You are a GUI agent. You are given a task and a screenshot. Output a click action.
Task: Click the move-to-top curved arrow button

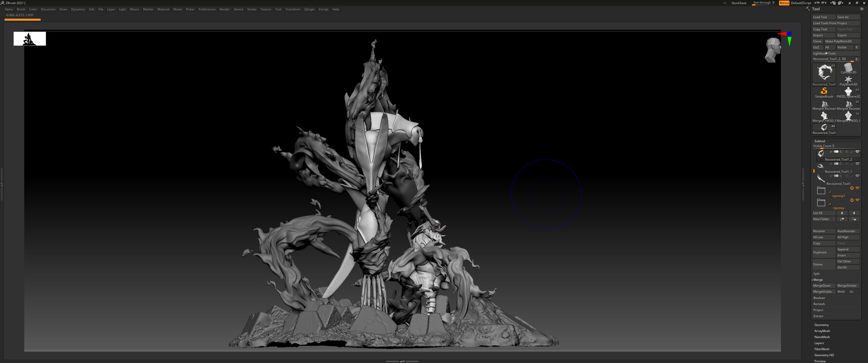click(x=842, y=219)
